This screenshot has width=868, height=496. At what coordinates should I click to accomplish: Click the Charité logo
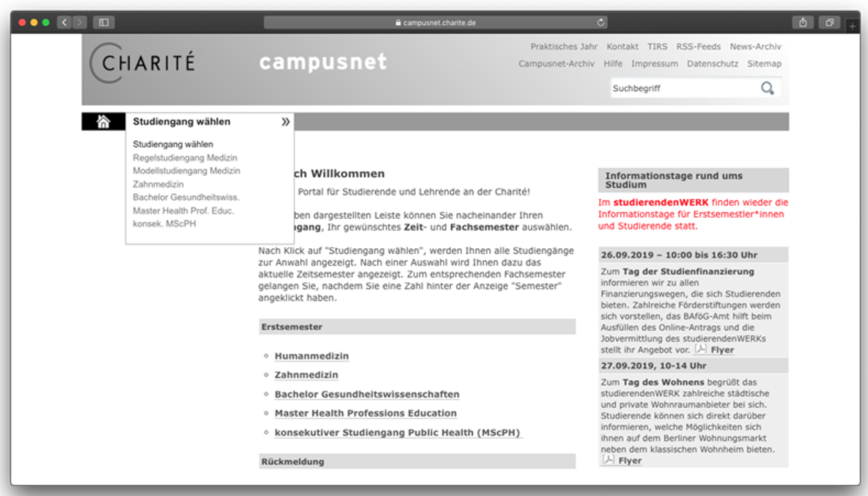click(143, 62)
